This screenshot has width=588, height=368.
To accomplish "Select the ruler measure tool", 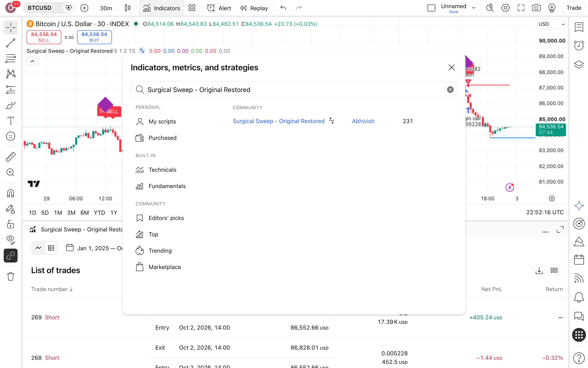I will 10,157.
